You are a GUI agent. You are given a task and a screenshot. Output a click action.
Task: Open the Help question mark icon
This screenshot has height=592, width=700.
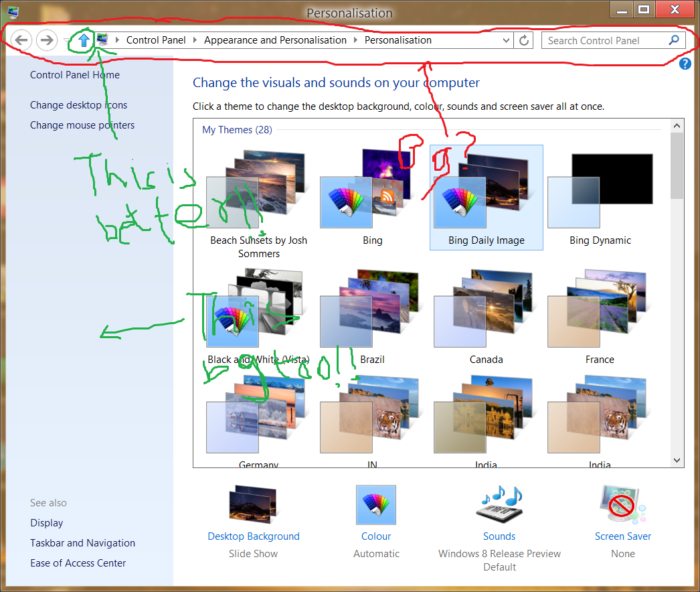pyautogui.click(x=685, y=64)
